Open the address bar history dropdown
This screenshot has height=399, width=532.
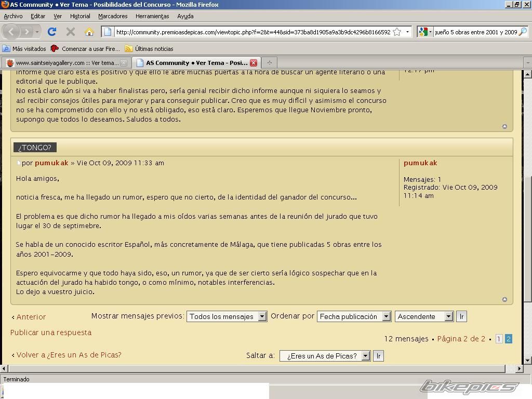click(407, 32)
